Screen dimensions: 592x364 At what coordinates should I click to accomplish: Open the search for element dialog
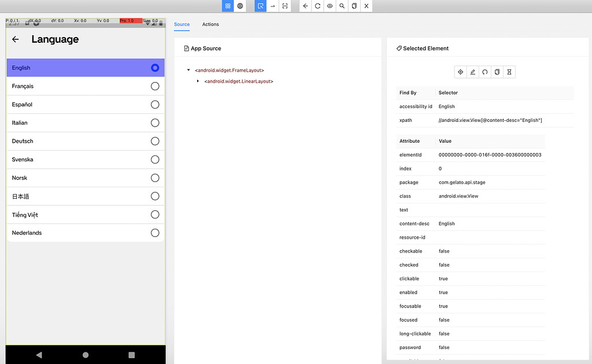coord(342,6)
